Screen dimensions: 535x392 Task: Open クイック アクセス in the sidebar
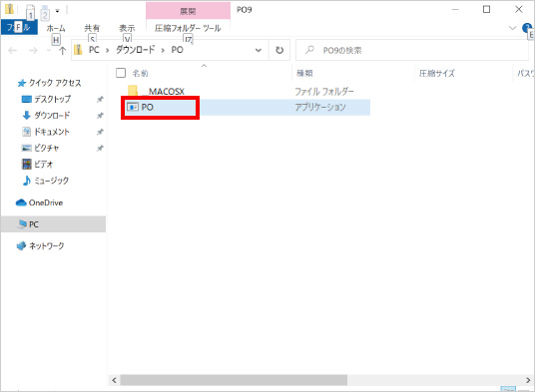pyautogui.click(x=50, y=83)
